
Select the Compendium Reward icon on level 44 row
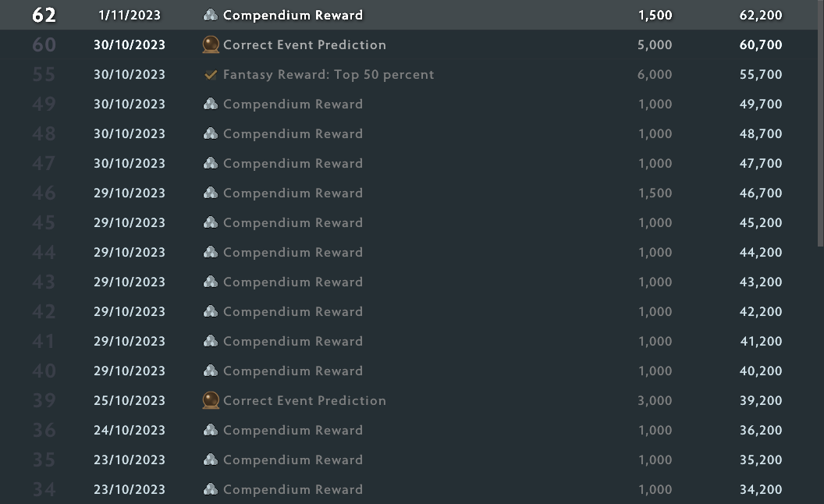tap(210, 252)
